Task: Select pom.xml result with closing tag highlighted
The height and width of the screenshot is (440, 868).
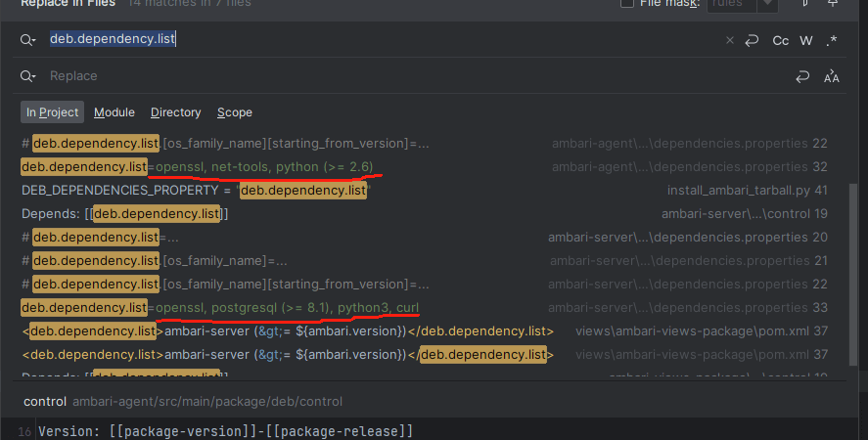Action: pyautogui.click(x=425, y=354)
